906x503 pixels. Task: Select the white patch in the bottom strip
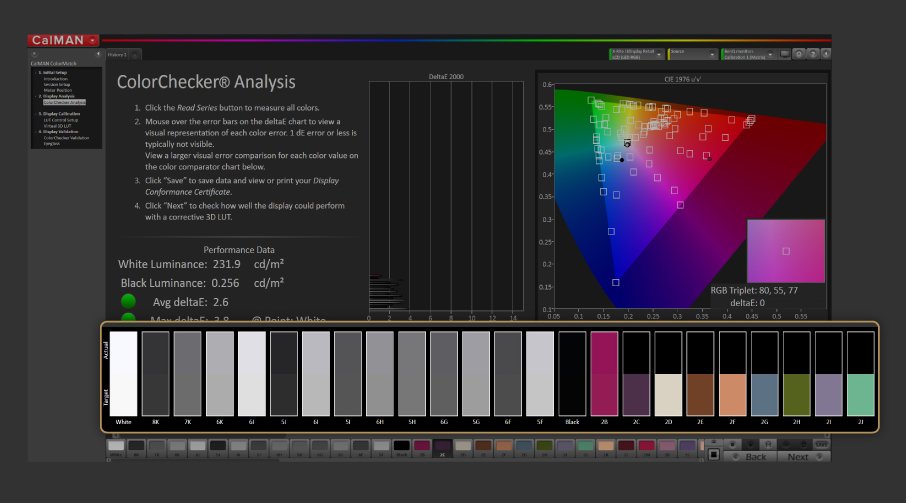(116, 446)
